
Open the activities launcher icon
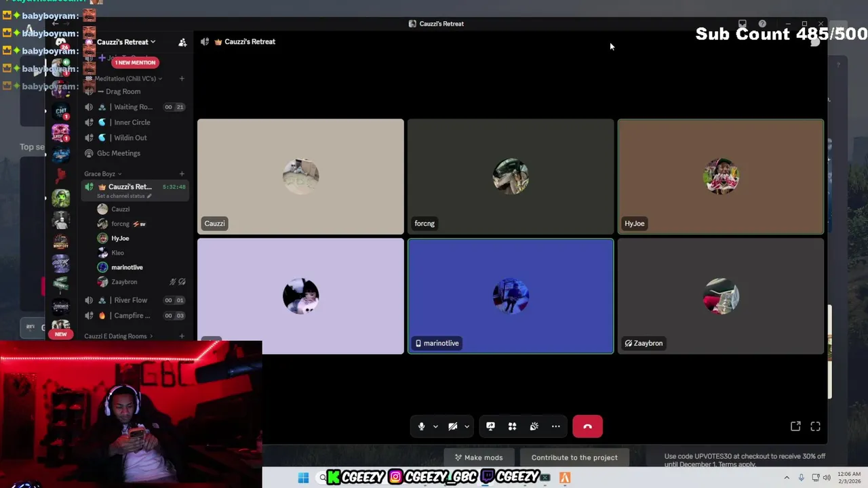(512, 426)
